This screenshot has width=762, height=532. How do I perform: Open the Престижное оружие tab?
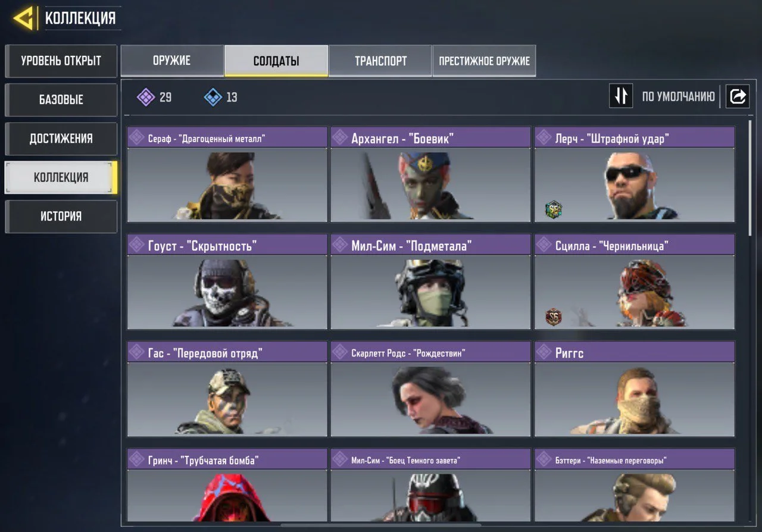point(484,61)
